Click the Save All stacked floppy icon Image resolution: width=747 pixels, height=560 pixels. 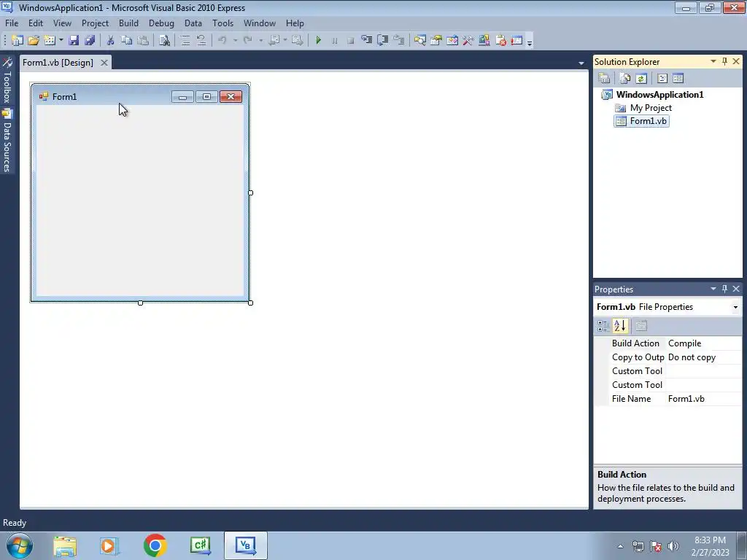pyautogui.click(x=90, y=41)
